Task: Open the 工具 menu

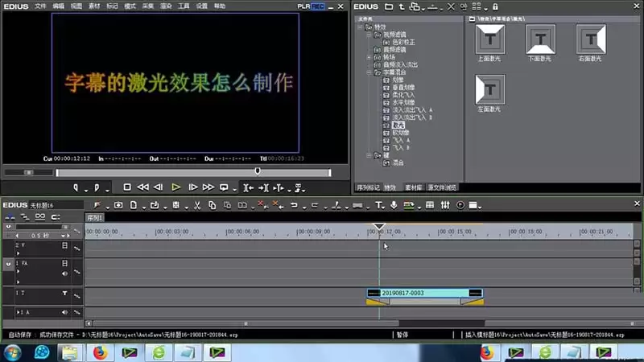Action: 184,6
